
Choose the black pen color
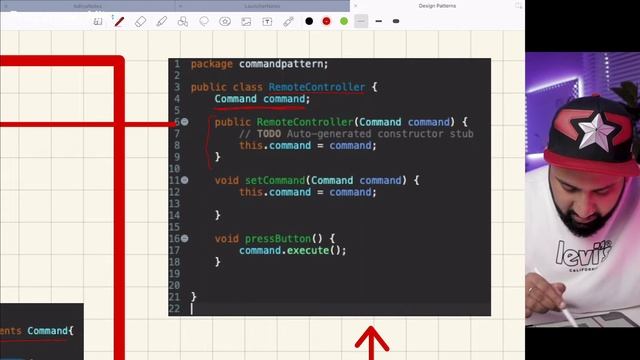pos(309,21)
